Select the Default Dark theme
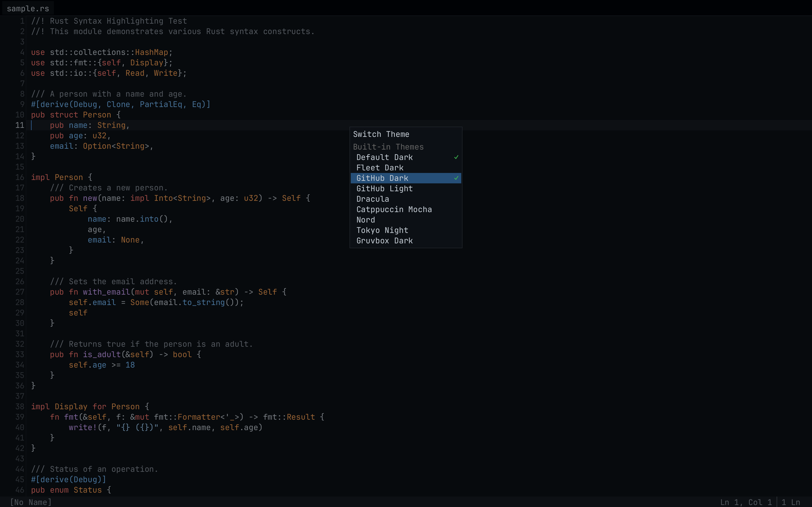Image resolution: width=812 pixels, height=507 pixels. 384,157
